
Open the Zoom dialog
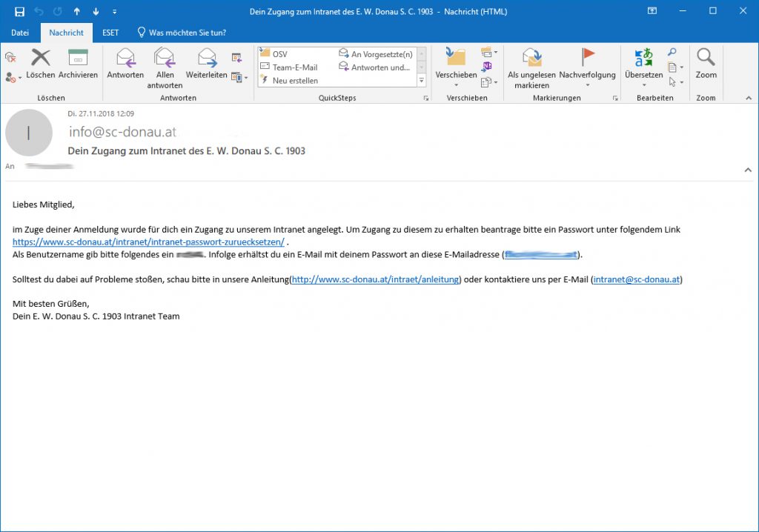(706, 64)
